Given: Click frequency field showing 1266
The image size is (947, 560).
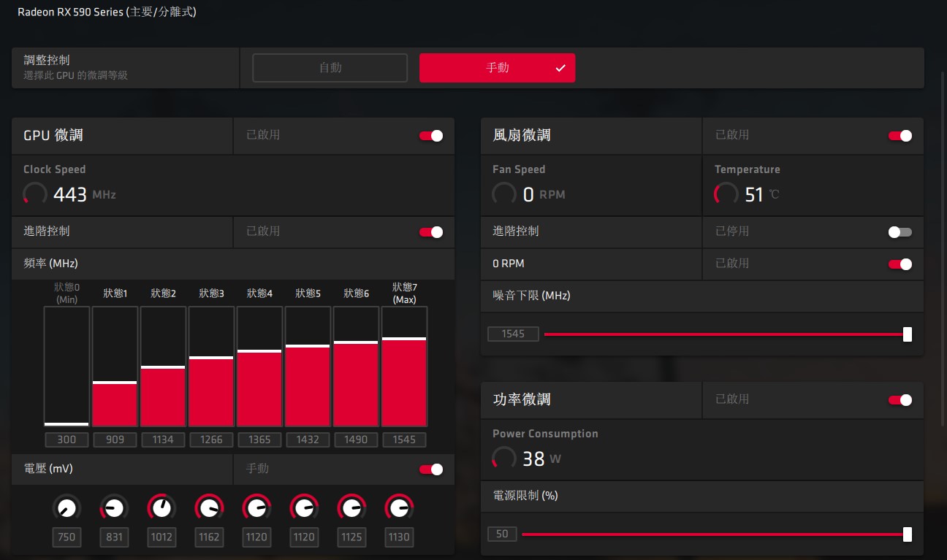Looking at the screenshot, I should 211,440.
